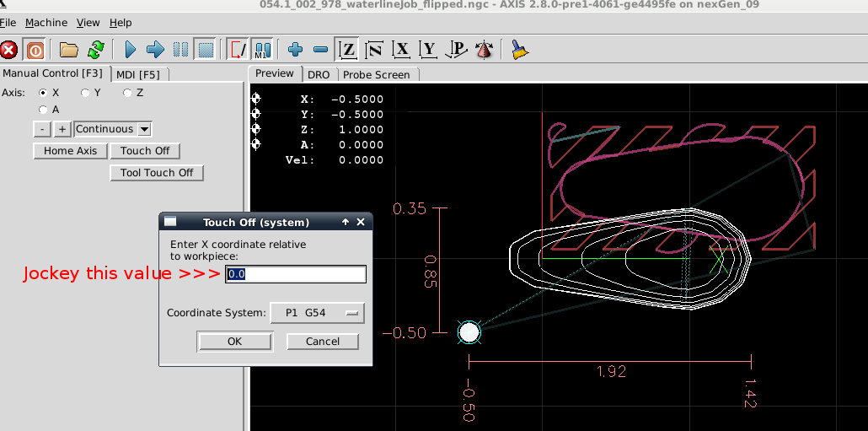Viewport: 868px width, 431px height.
Task: Click the X coordinate input field
Action: 296,274
